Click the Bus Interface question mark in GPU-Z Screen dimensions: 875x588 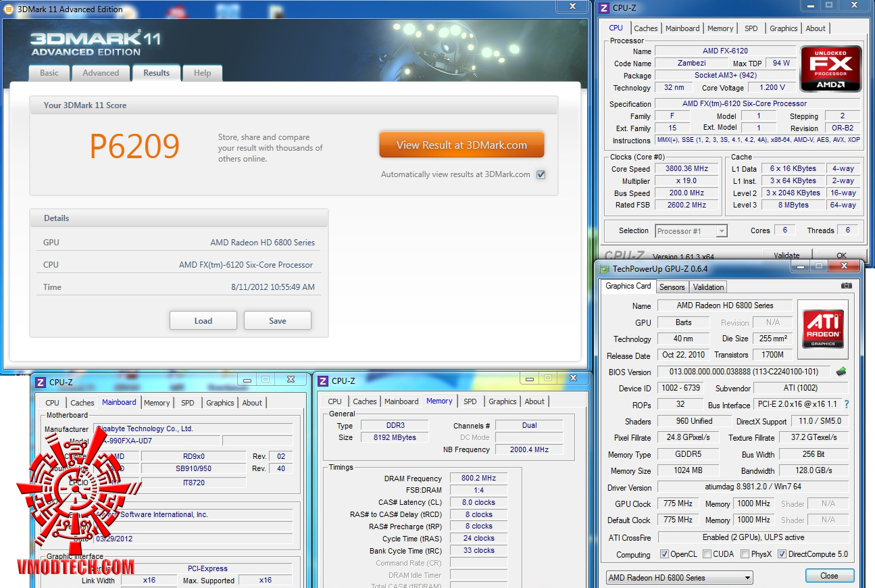click(x=846, y=404)
